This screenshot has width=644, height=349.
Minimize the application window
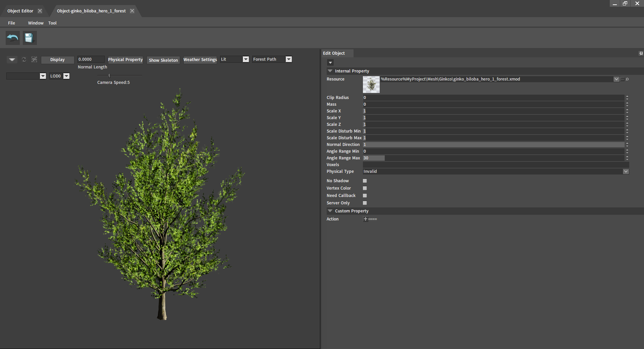[x=614, y=3]
